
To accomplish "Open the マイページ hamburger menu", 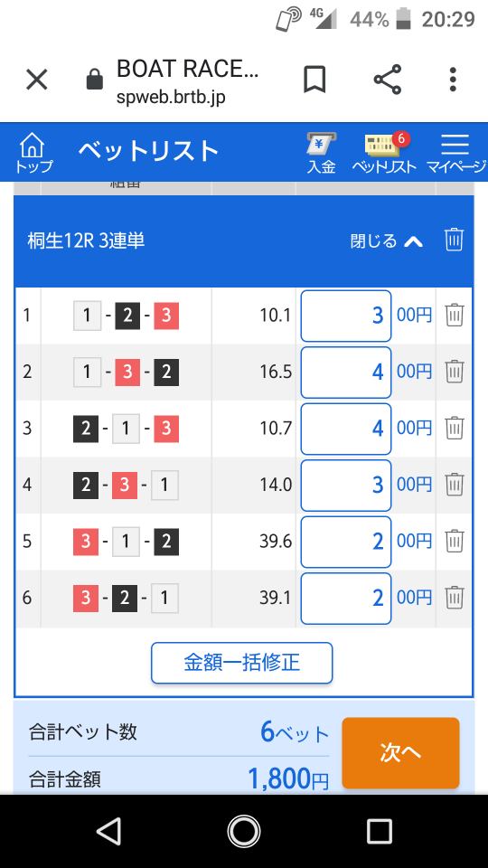I will 455,153.
